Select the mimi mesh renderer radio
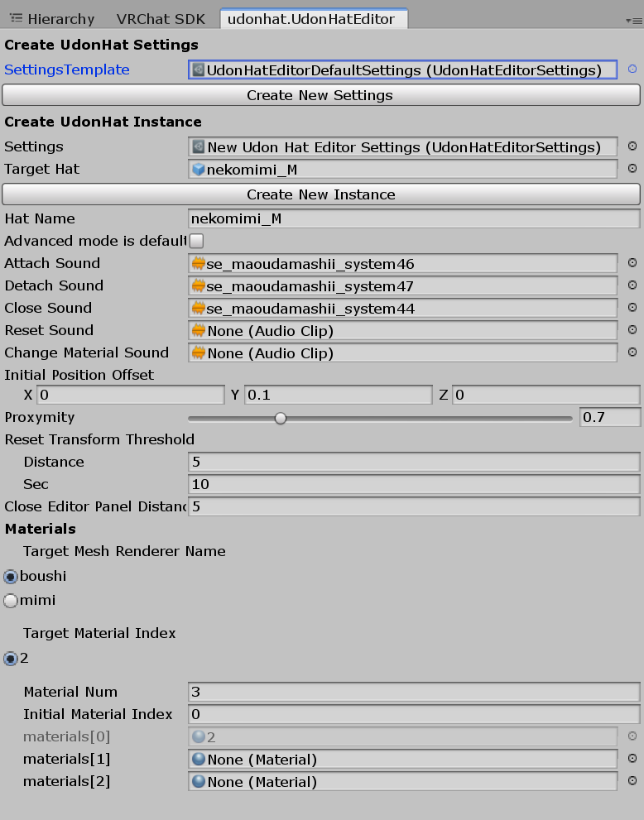 11,601
